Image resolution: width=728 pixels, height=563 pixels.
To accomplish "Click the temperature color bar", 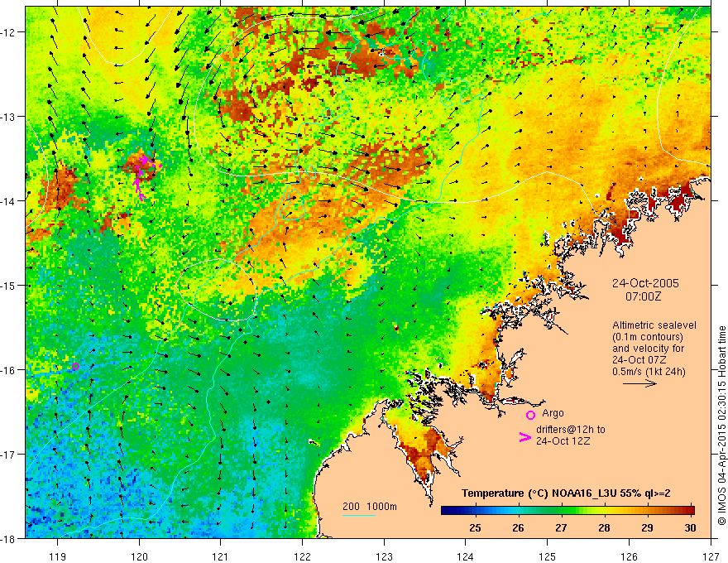I will [x=568, y=510].
